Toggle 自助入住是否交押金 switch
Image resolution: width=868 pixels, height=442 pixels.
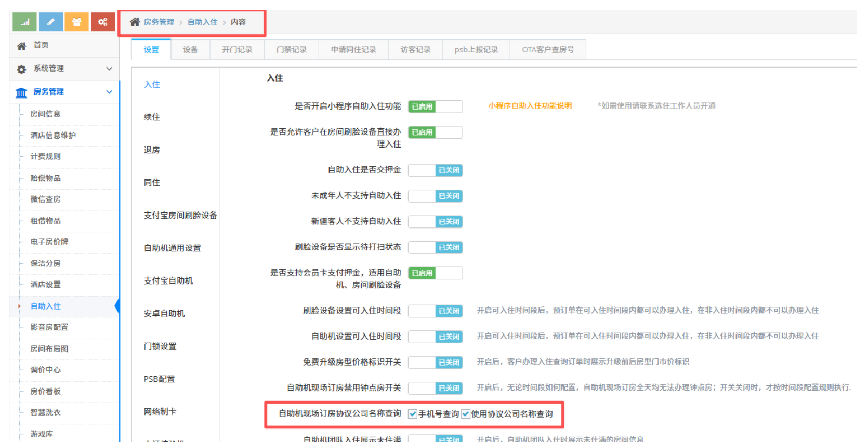pyautogui.click(x=435, y=170)
